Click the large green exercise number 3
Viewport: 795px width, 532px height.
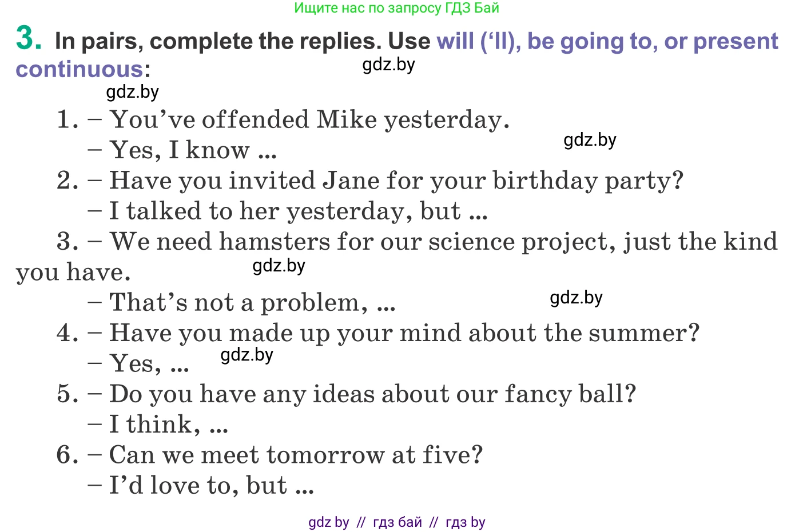coord(29,38)
